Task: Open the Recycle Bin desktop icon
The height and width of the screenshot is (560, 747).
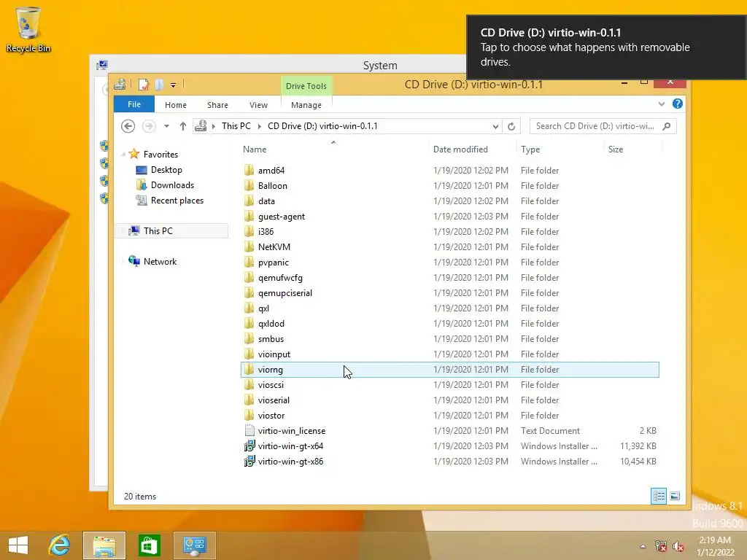Action: [x=28, y=29]
